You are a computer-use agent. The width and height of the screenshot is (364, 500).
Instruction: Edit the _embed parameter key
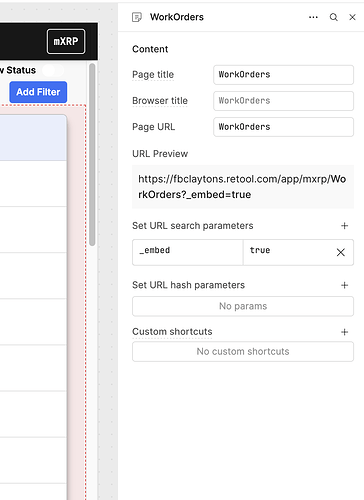[188, 252]
